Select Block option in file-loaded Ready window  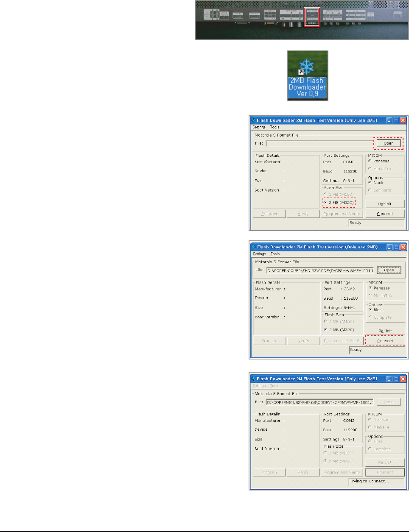click(x=376, y=309)
